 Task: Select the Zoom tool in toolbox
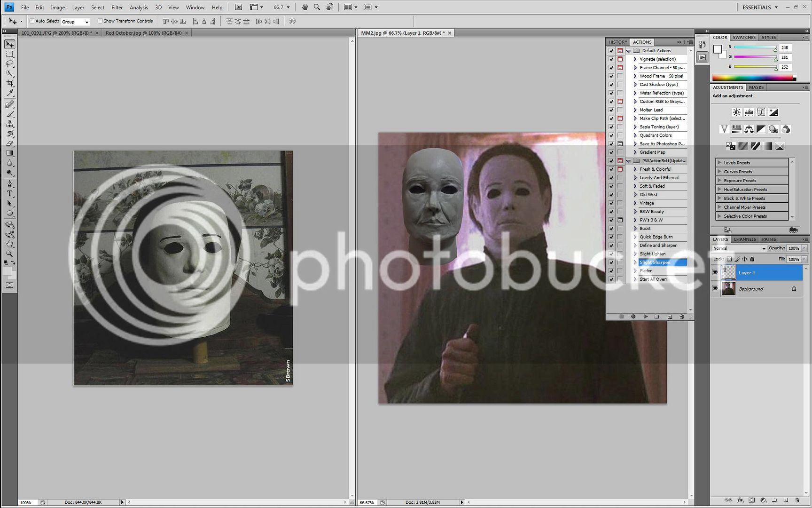click(10, 254)
